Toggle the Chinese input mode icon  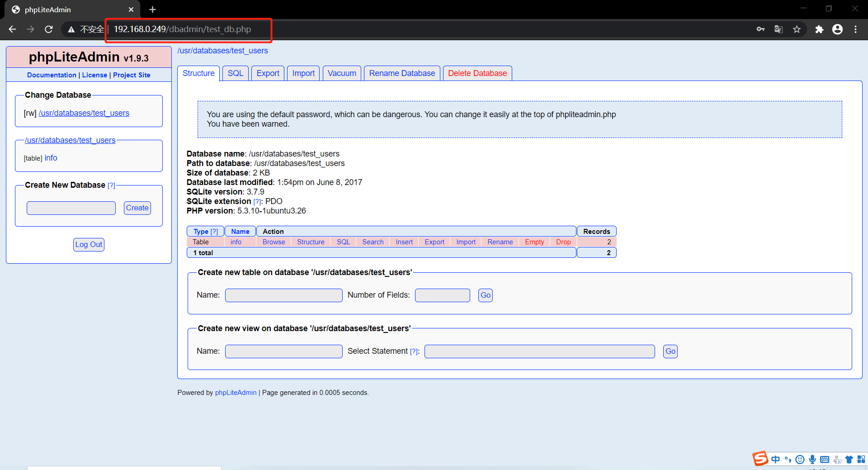(776, 460)
